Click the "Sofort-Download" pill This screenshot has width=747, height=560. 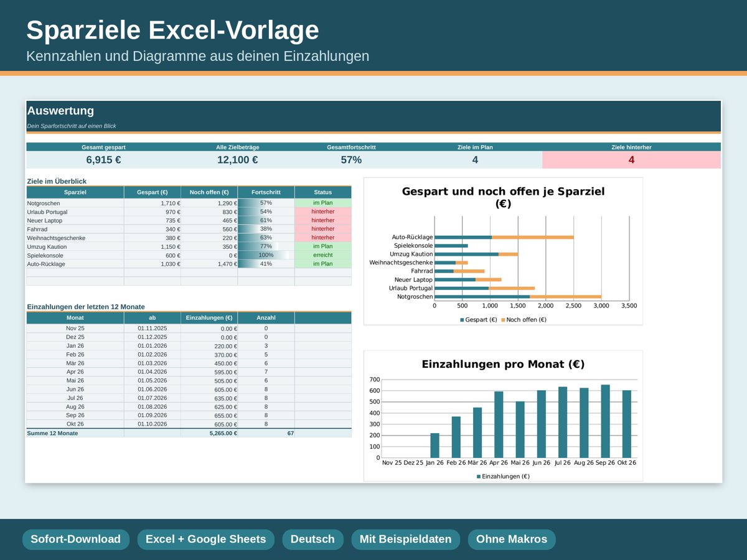tap(76, 539)
